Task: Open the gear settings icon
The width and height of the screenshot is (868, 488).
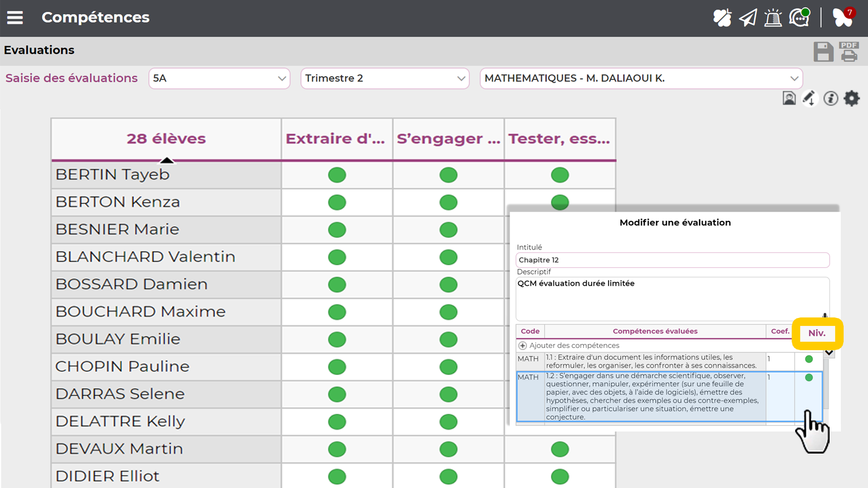Action: (852, 98)
